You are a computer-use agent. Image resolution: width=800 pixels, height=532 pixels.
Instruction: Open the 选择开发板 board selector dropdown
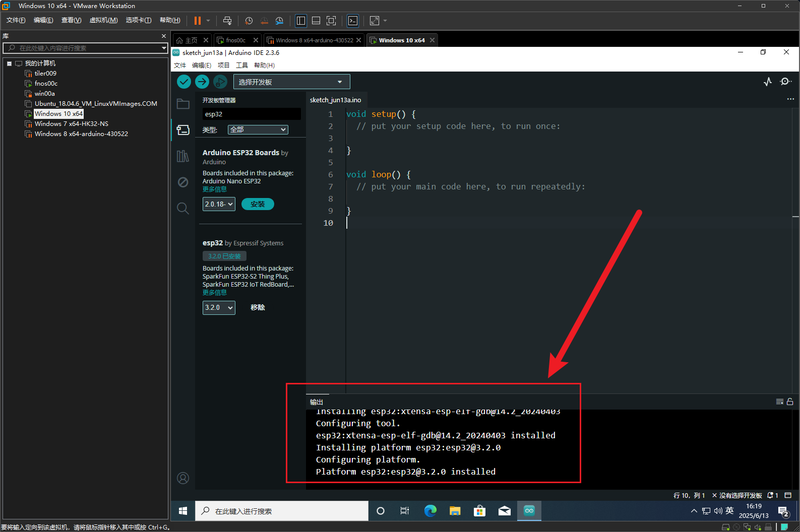291,82
